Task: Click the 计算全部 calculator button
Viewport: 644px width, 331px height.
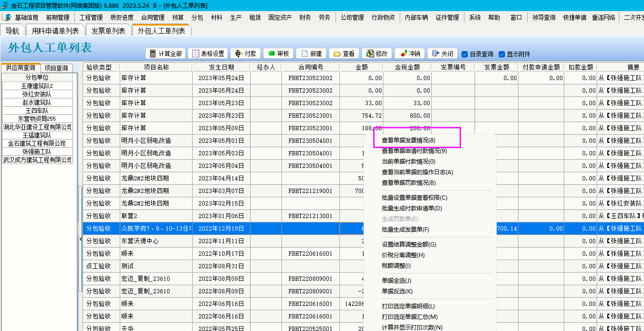Action: [166, 54]
